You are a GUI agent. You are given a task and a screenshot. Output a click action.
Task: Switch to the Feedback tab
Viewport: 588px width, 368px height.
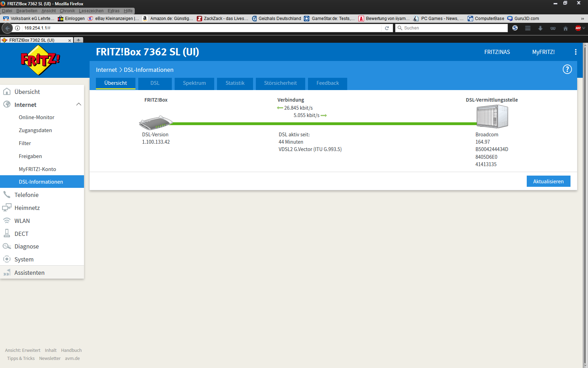328,83
